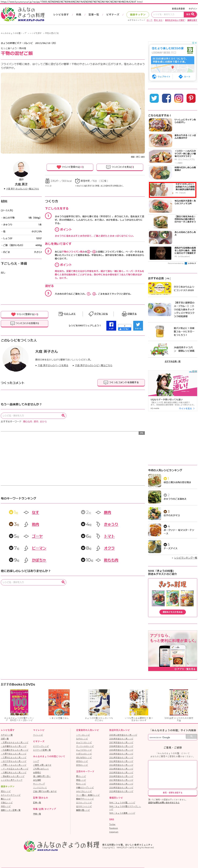Click the magnifier in もう一品 search box
Viewport: 198px width, 868px height.
[63, 416]
